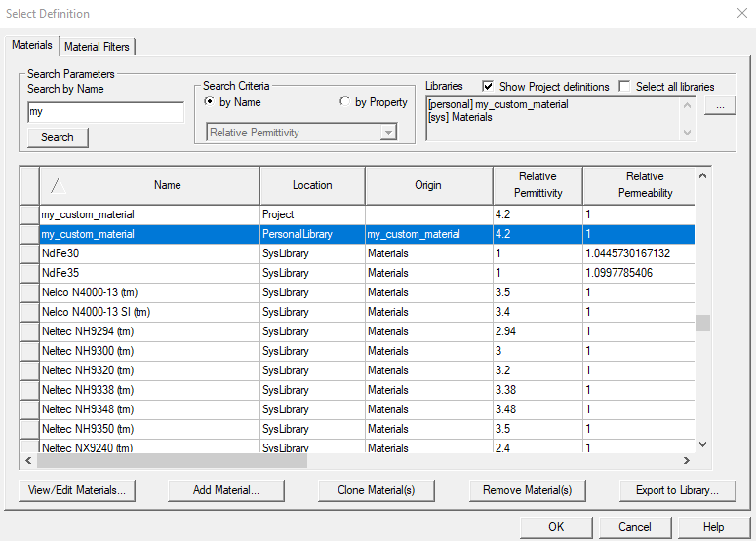This screenshot has height=541, width=756.
Task: Enable the Show Project definitions checkbox
Action: pos(488,86)
